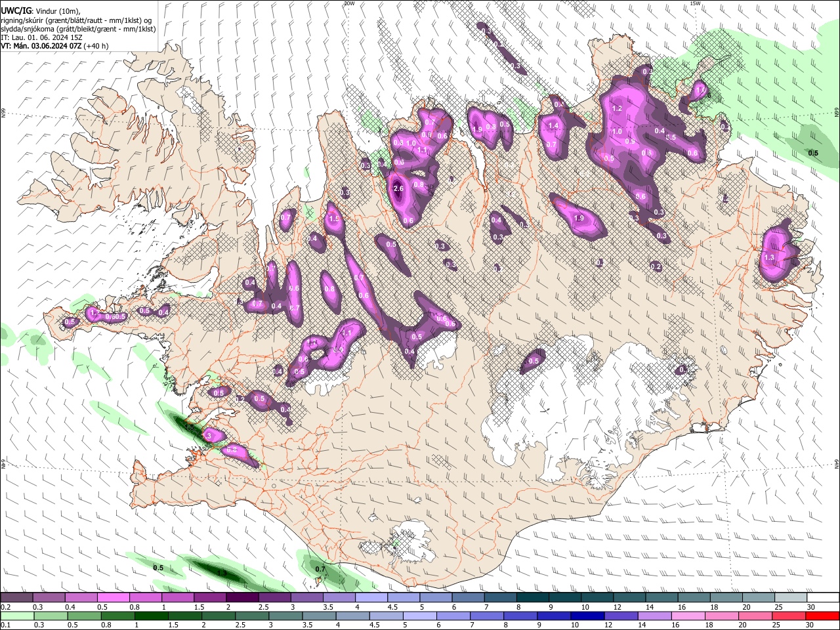
Task: Select the slate blue 6 snow legend swatch
Action: (469, 598)
